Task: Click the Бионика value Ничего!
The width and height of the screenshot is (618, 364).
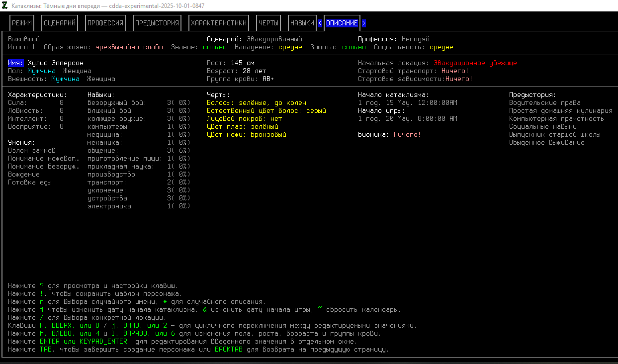Action: [408, 135]
